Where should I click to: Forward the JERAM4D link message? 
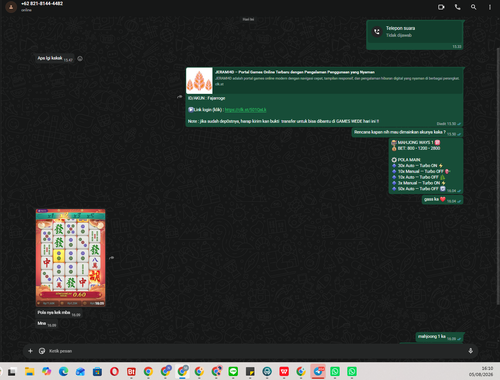[x=179, y=97]
